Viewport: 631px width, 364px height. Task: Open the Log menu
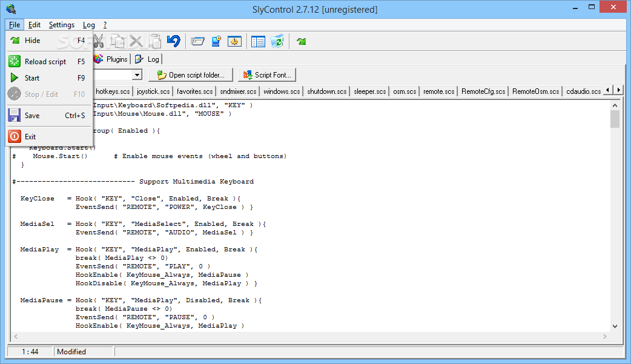(89, 25)
